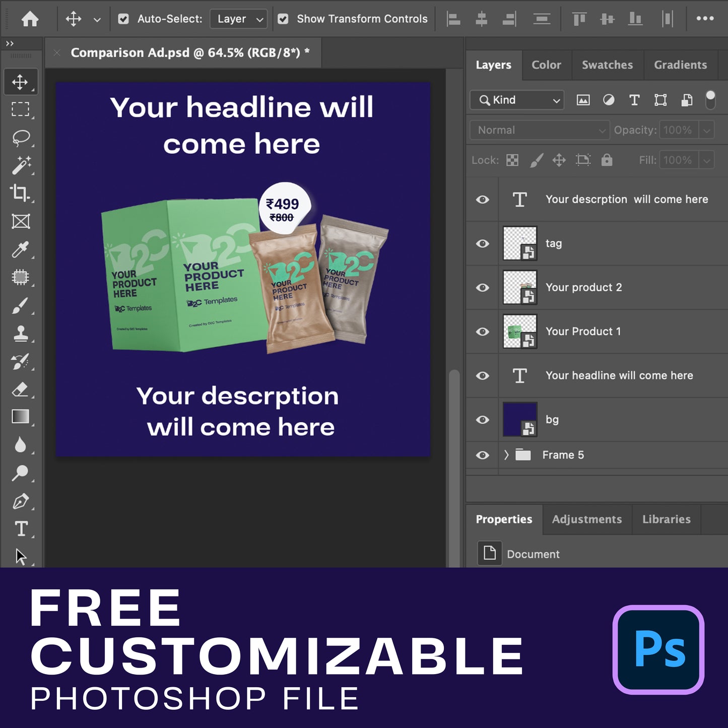Filter layers by type layers icon

click(x=634, y=100)
